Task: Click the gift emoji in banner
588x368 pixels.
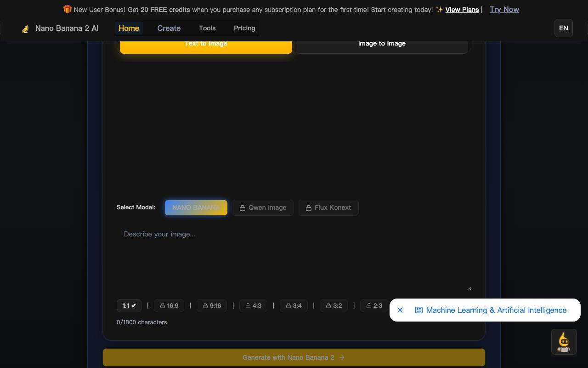Action: [x=67, y=9]
